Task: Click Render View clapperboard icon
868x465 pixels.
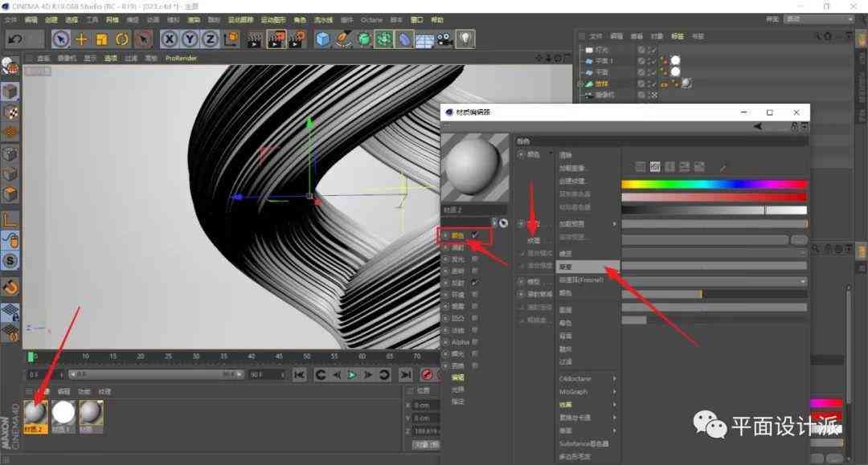Action: tap(255, 39)
